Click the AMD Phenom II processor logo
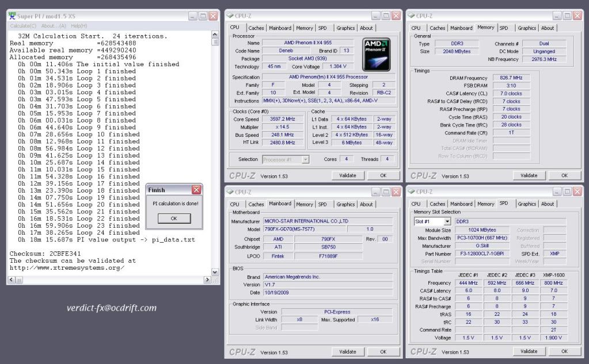Screen dimensions: 589x364 click(x=377, y=55)
